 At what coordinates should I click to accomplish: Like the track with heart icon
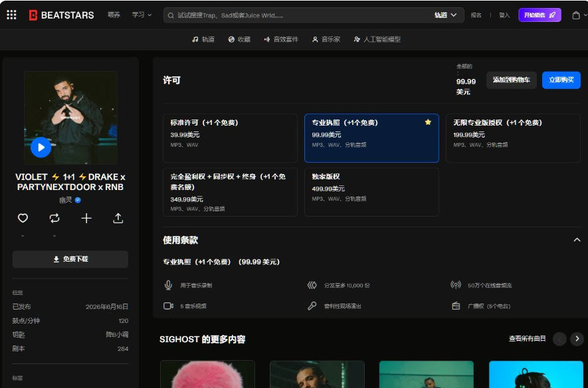tap(23, 218)
